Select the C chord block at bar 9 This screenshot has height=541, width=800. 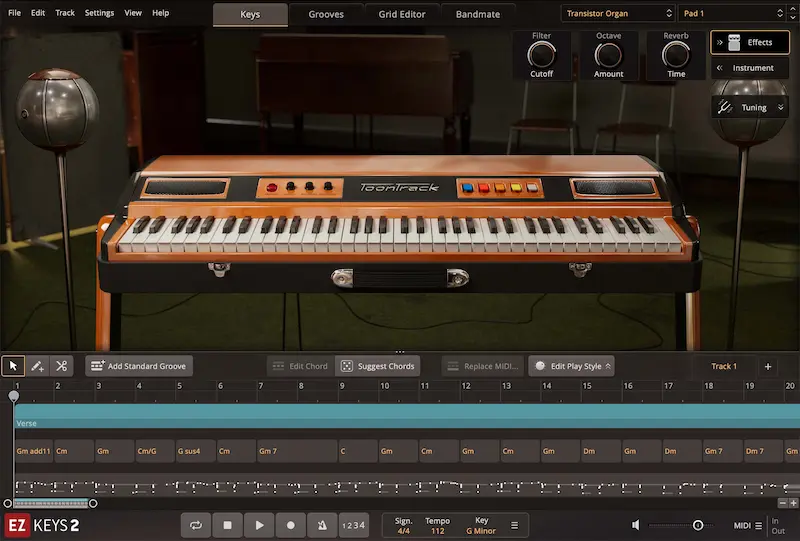point(358,451)
